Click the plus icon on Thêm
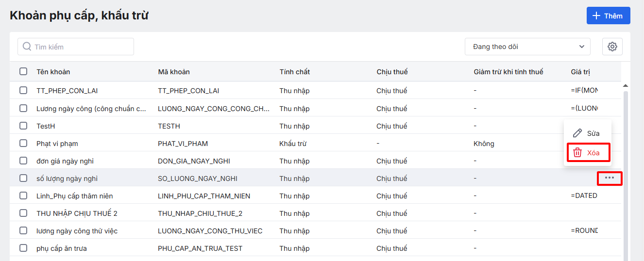 (597, 16)
